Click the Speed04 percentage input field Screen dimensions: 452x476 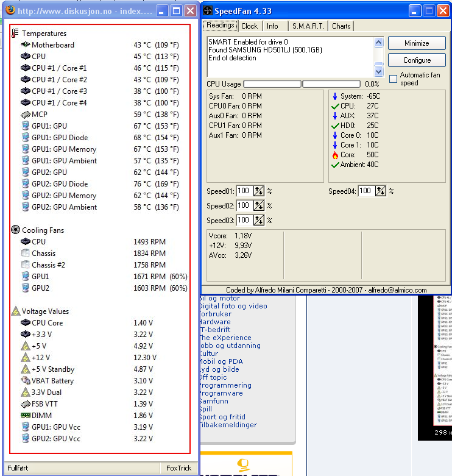click(367, 191)
